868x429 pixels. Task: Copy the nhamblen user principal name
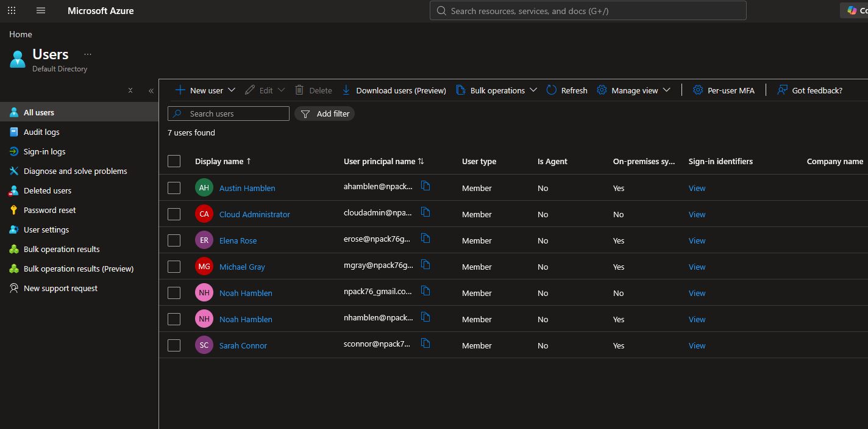(x=425, y=317)
